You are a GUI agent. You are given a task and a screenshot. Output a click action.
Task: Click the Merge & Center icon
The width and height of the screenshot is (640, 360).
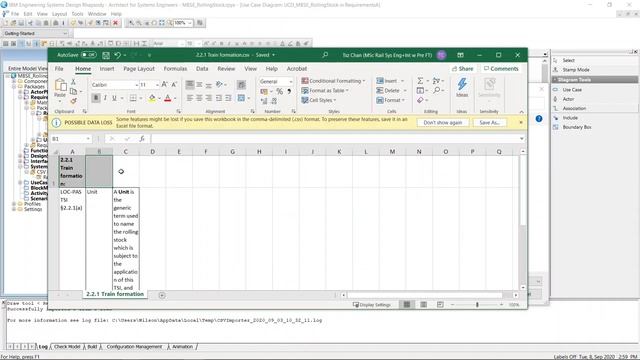pos(241,98)
